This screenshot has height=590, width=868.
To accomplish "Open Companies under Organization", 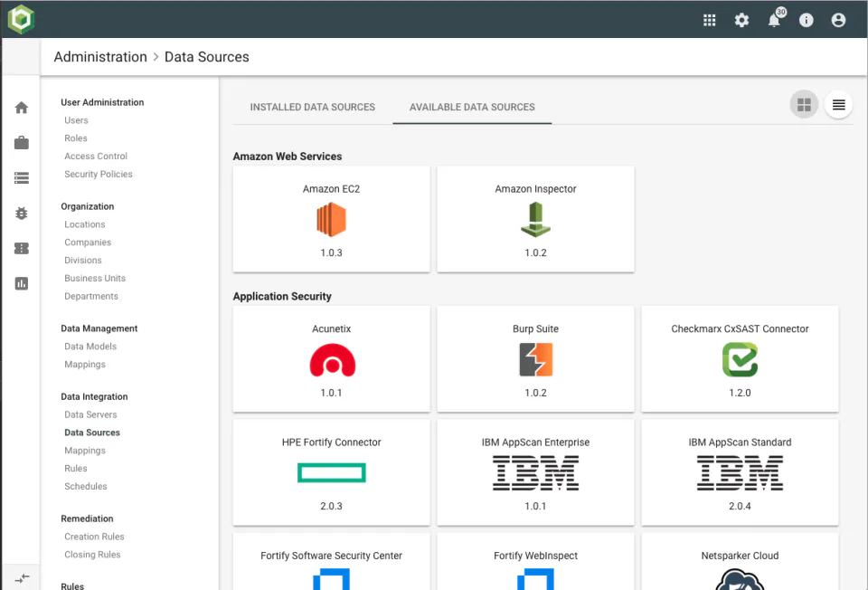I will click(x=88, y=243).
